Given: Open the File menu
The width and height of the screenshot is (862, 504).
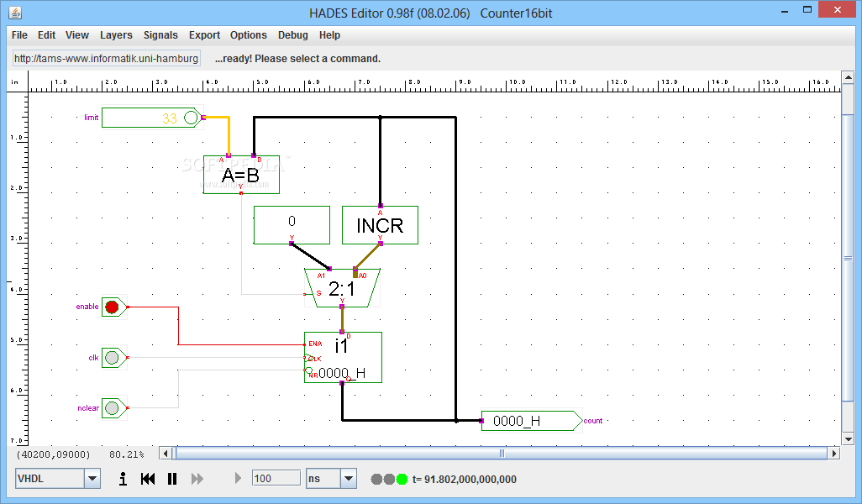Looking at the screenshot, I should tap(19, 35).
